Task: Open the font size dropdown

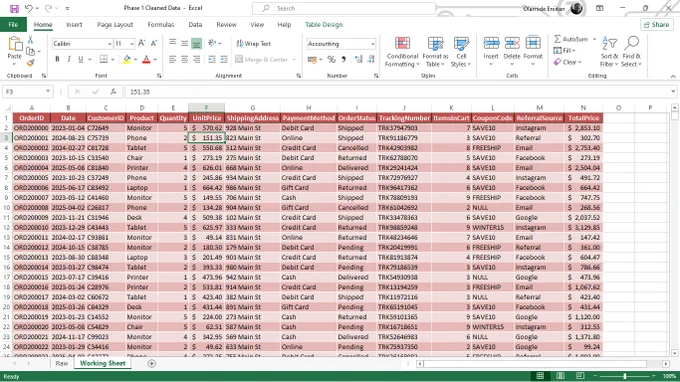Action: tap(132, 44)
